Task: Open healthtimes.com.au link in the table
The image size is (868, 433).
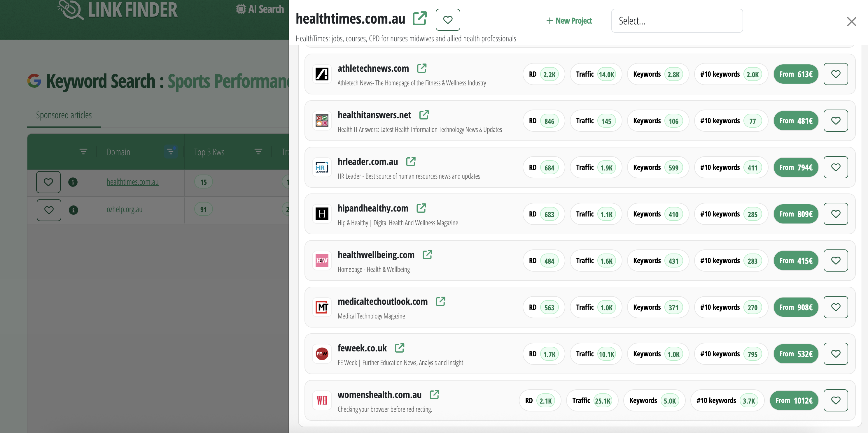Action: 132,182
